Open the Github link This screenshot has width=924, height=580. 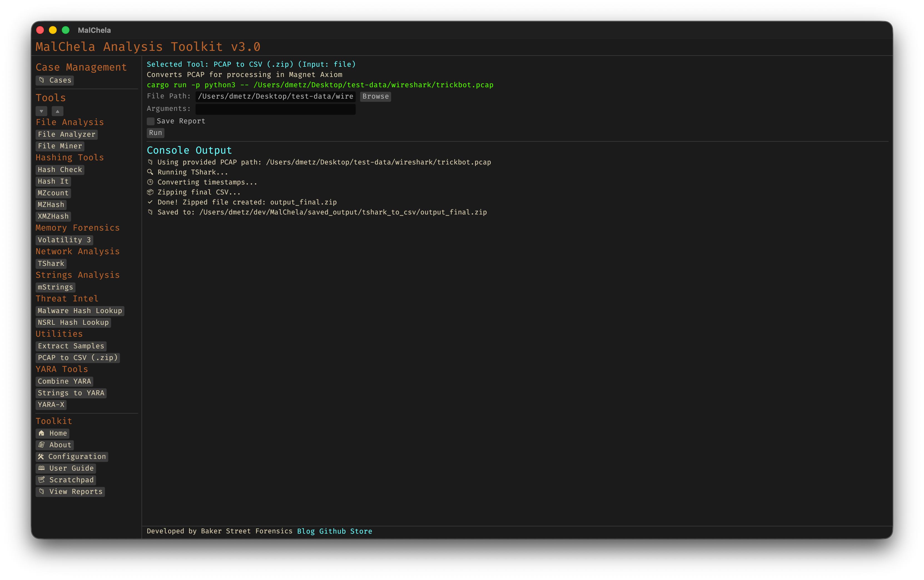pos(332,531)
